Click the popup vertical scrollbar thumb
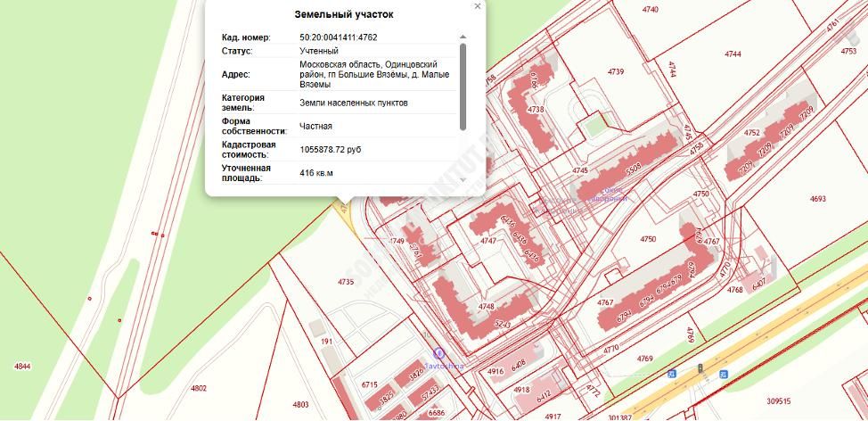 463,85
